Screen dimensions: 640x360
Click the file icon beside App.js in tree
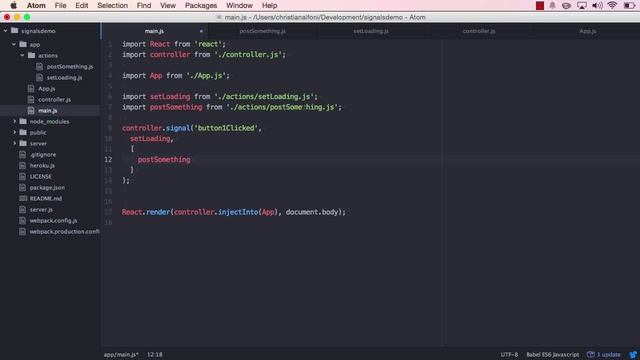31,88
